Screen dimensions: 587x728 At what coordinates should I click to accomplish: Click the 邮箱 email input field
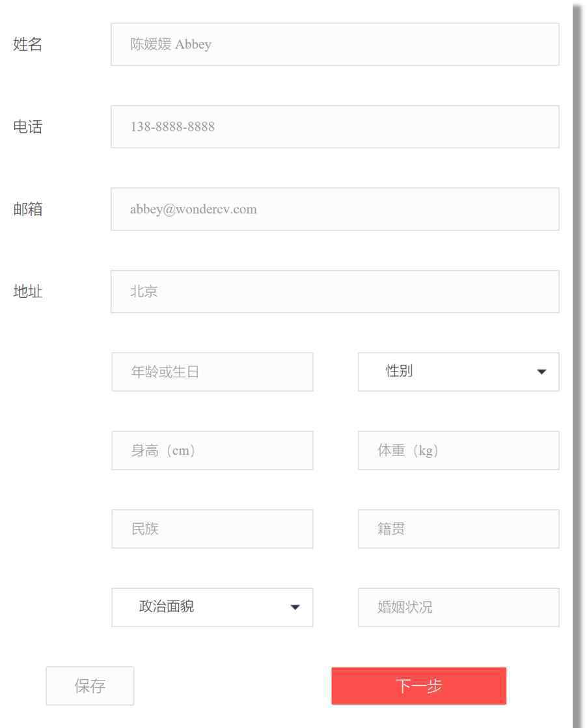pos(335,209)
